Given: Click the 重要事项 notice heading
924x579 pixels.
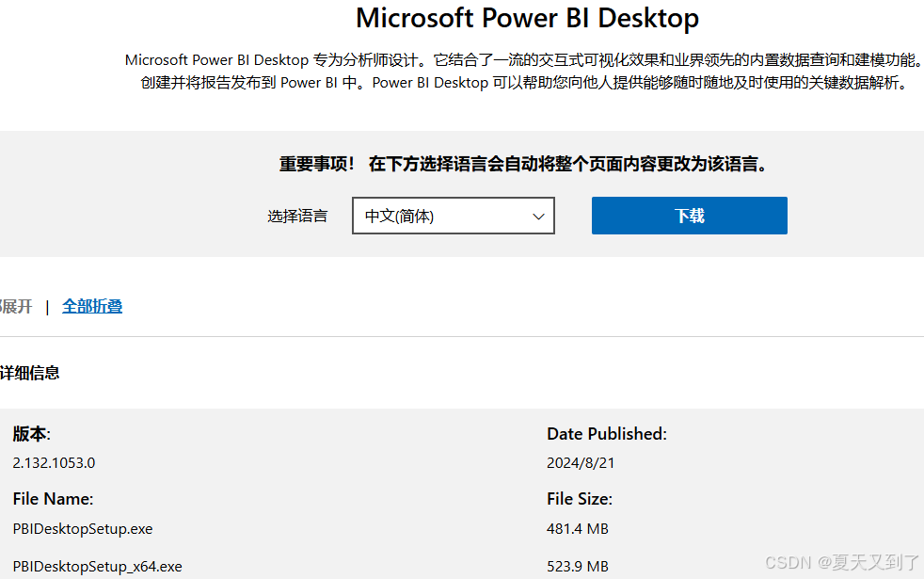Looking at the screenshot, I should point(523,164).
